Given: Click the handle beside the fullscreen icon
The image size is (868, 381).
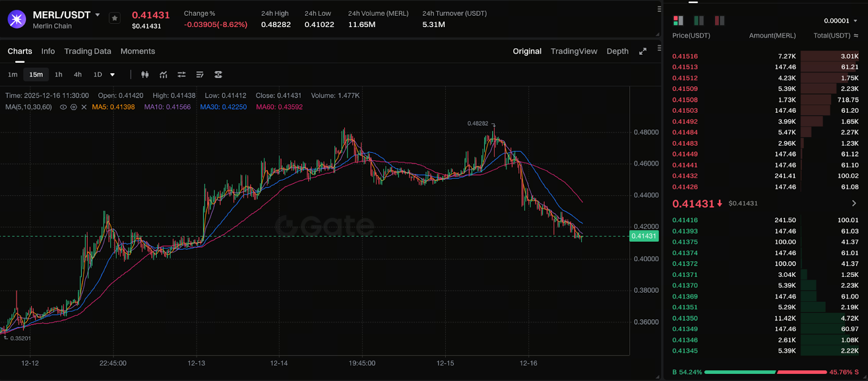Looking at the screenshot, I should point(659,48).
